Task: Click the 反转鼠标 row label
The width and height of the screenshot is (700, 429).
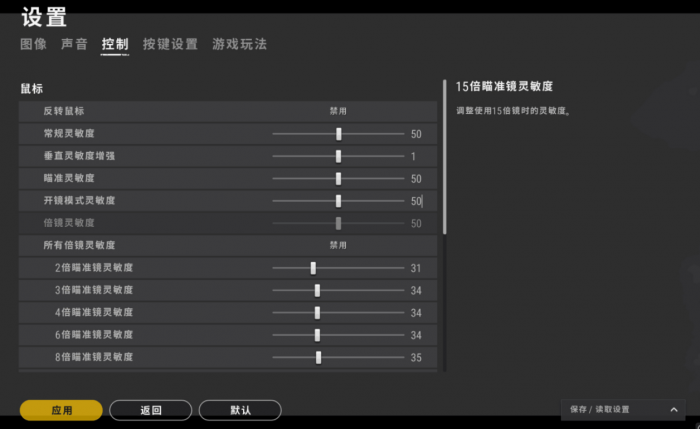Action: point(64,111)
